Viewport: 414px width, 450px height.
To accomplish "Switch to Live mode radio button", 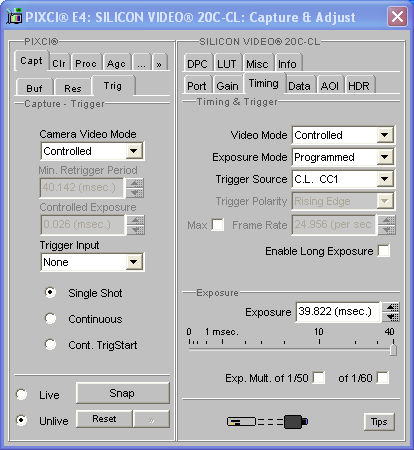I will pyautogui.click(x=22, y=394).
